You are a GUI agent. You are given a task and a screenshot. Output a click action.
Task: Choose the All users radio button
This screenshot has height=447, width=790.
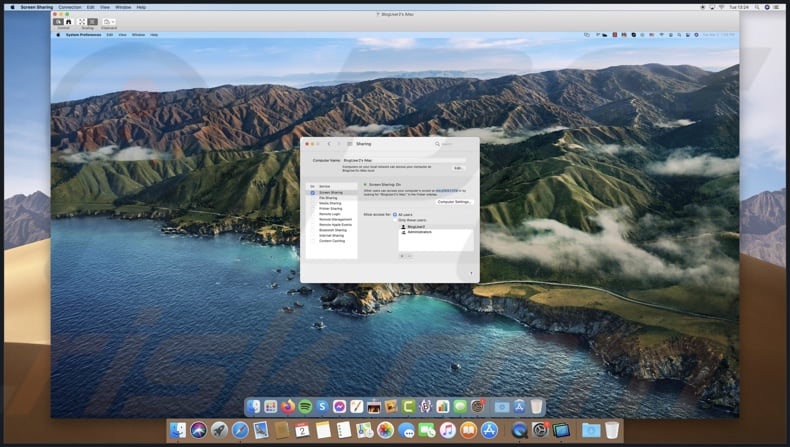pos(394,215)
